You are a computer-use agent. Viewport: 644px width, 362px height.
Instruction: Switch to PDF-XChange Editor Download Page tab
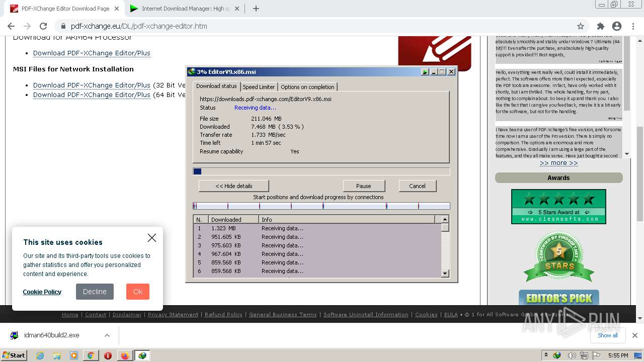pos(65,9)
